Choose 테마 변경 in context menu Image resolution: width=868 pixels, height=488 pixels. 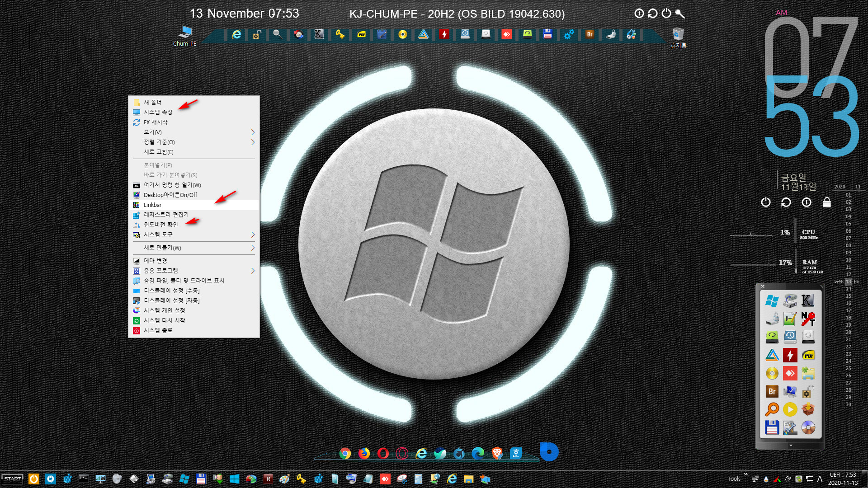coord(194,261)
